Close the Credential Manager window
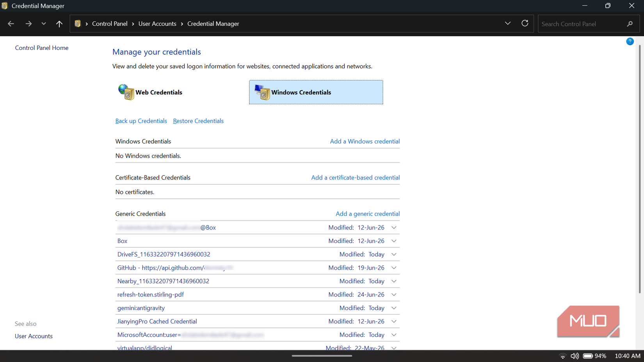Viewport: 644px width, 362px height. pyautogui.click(x=632, y=6)
